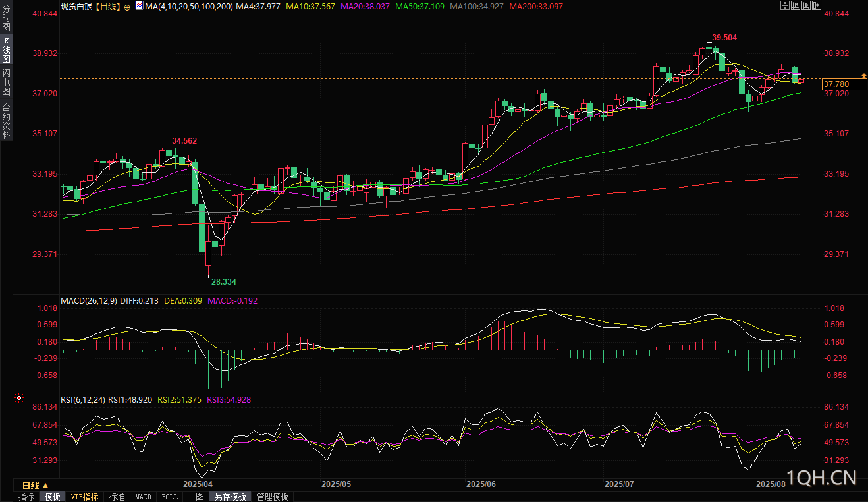Click the chart playback replay icon
The image size is (868, 502).
(x=806, y=5)
